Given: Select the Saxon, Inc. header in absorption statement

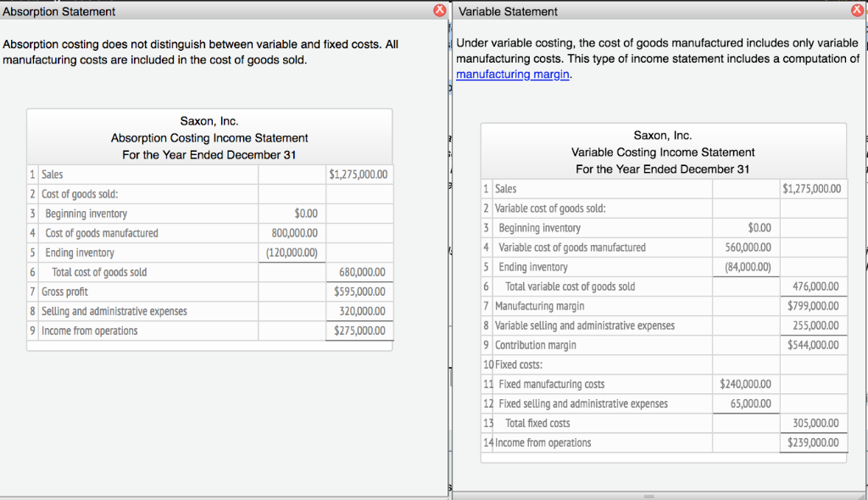Looking at the screenshot, I should [x=209, y=122].
